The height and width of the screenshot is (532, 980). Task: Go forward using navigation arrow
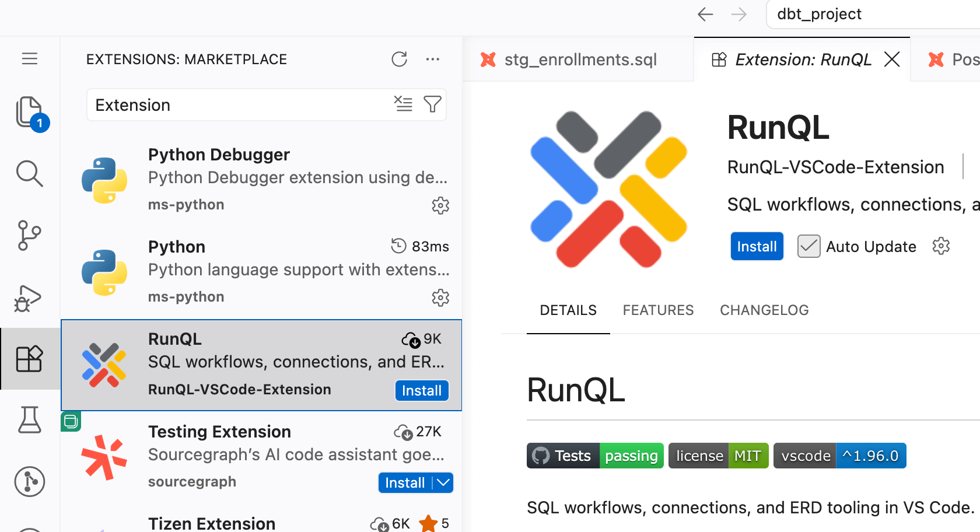point(739,14)
